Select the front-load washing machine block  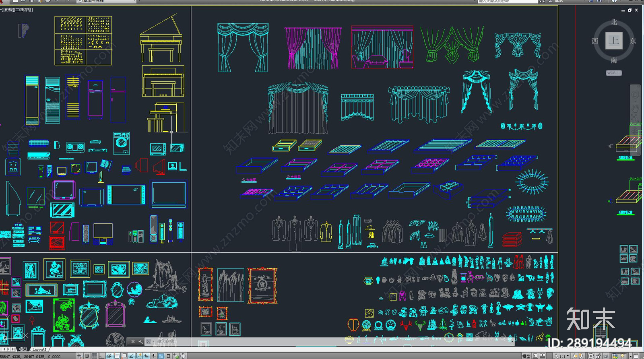pos(121,143)
